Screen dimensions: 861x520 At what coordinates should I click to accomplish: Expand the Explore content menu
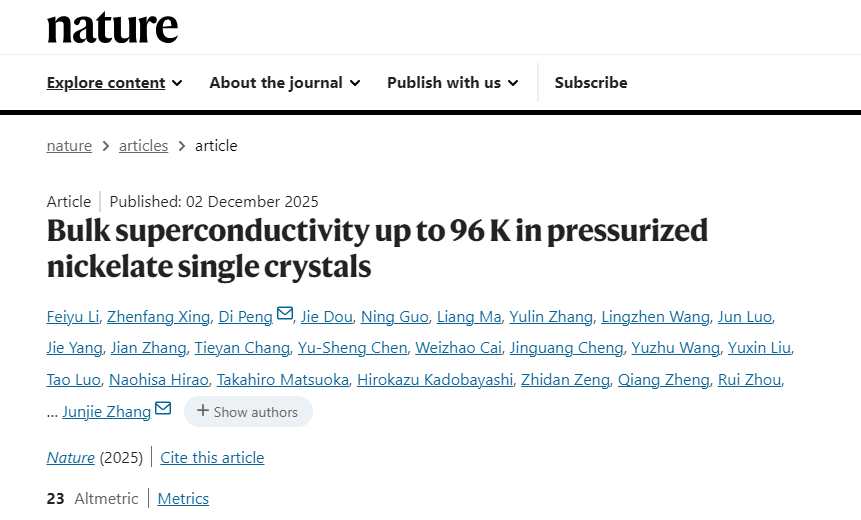point(114,83)
